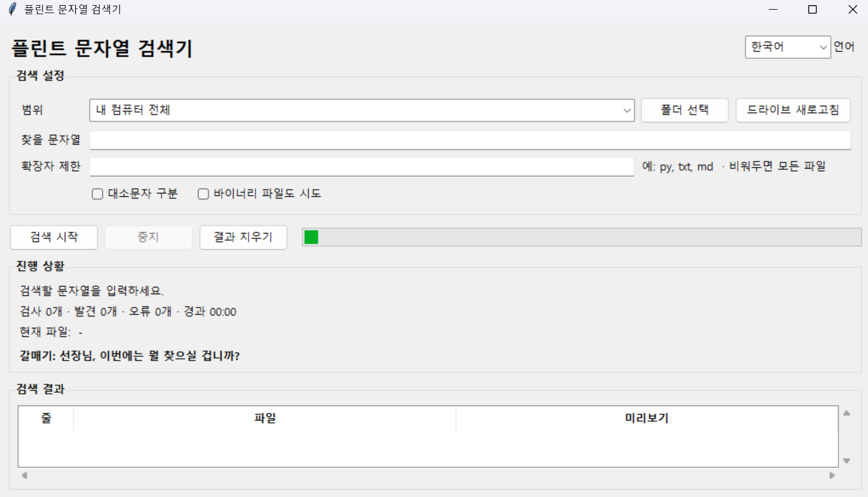
Task: Click the 검색할 문자열을 입력하세요. status text
Action: coord(92,291)
